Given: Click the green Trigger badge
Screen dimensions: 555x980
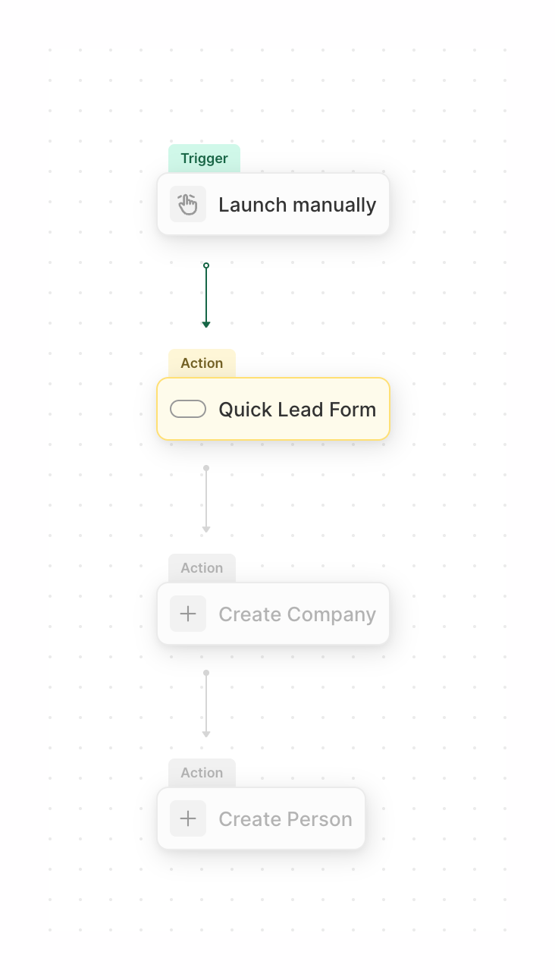Looking at the screenshot, I should point(204,158).
